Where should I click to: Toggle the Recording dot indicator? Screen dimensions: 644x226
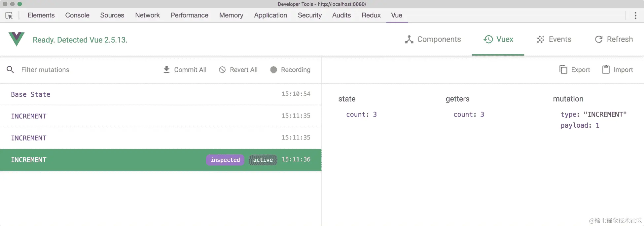pyautogui.click(x=273, y=70)
